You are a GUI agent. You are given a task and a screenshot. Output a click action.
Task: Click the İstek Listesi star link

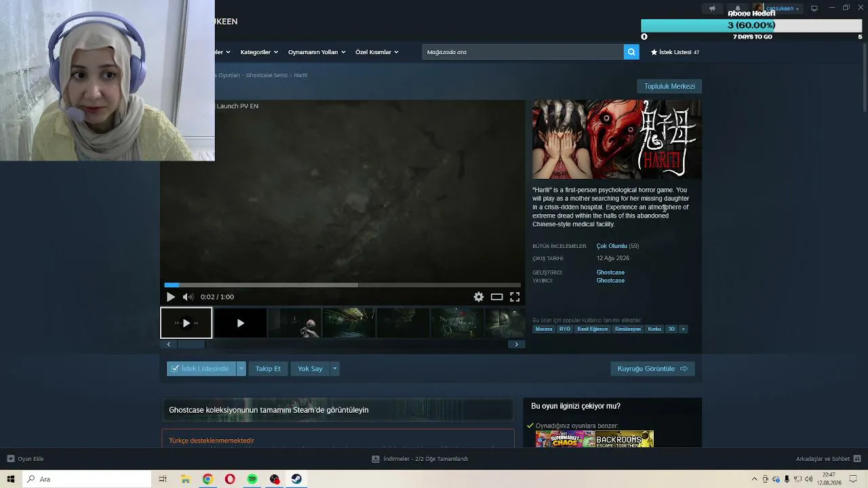(675, 52)
